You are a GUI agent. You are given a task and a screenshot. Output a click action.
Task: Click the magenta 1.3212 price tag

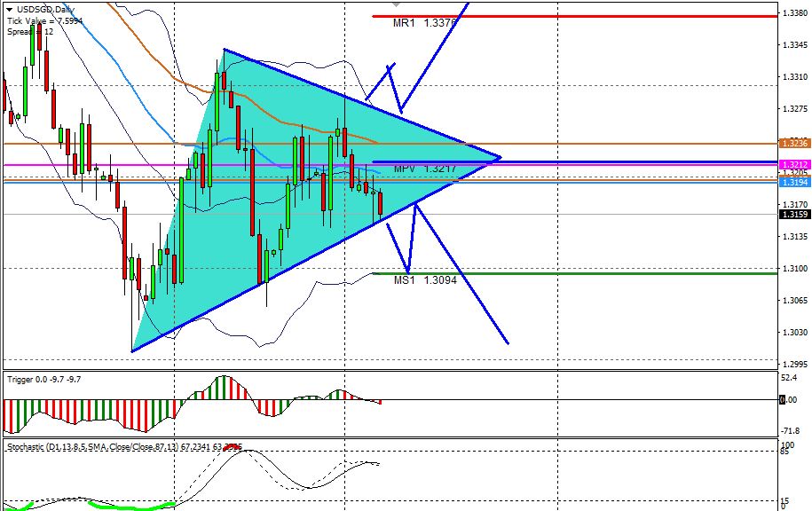click(x=794, y=165)
